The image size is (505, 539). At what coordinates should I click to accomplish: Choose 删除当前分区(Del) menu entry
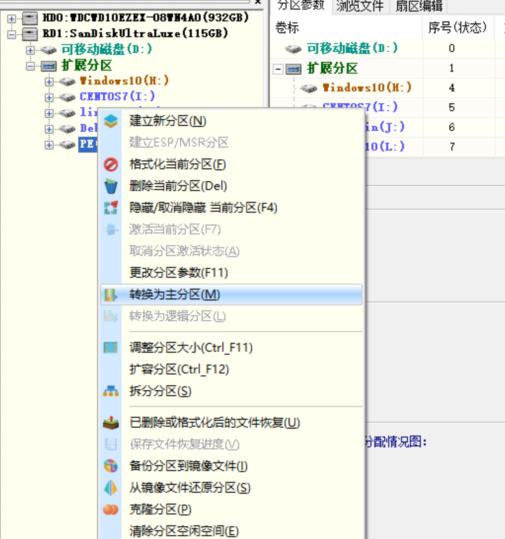click(x=231, y=186)
